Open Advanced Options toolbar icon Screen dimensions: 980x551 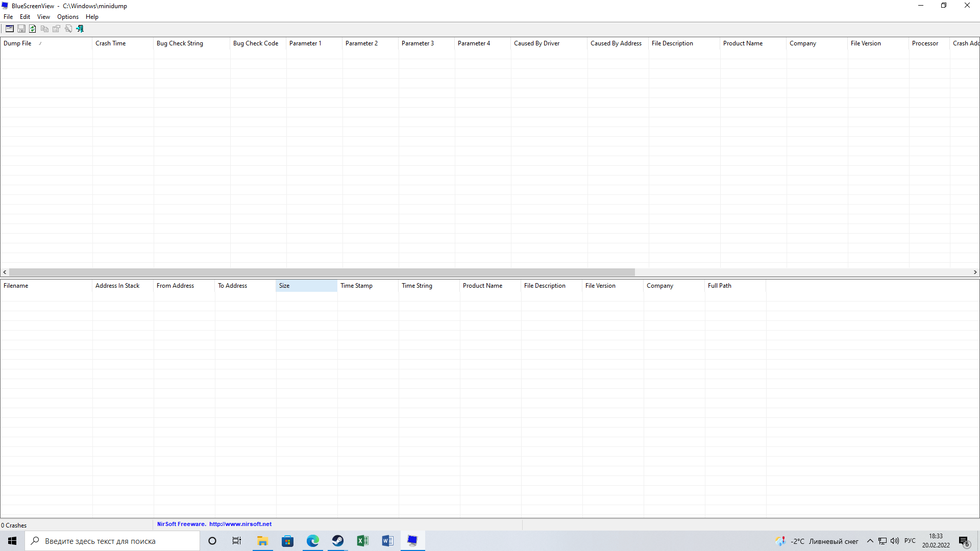click(10, 29)
